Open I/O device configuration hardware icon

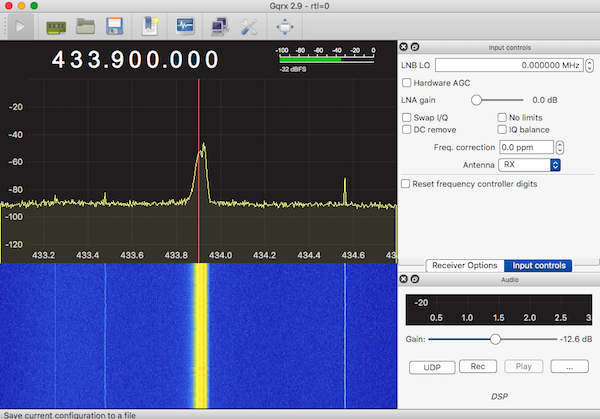click(56, 28)
